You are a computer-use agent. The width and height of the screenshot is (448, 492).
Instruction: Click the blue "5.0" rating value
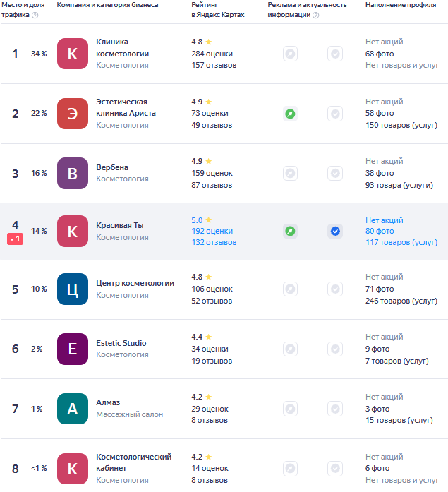pyautogui.click(x=198, y=220)
